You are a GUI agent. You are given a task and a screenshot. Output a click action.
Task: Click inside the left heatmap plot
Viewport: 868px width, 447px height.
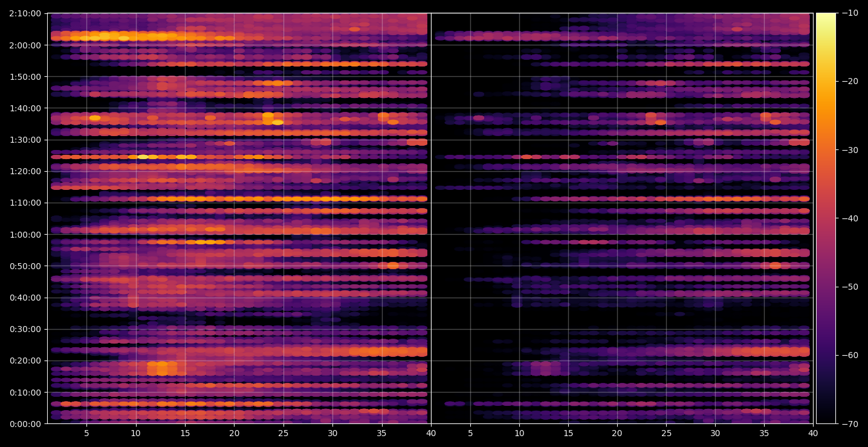point(238,218)
